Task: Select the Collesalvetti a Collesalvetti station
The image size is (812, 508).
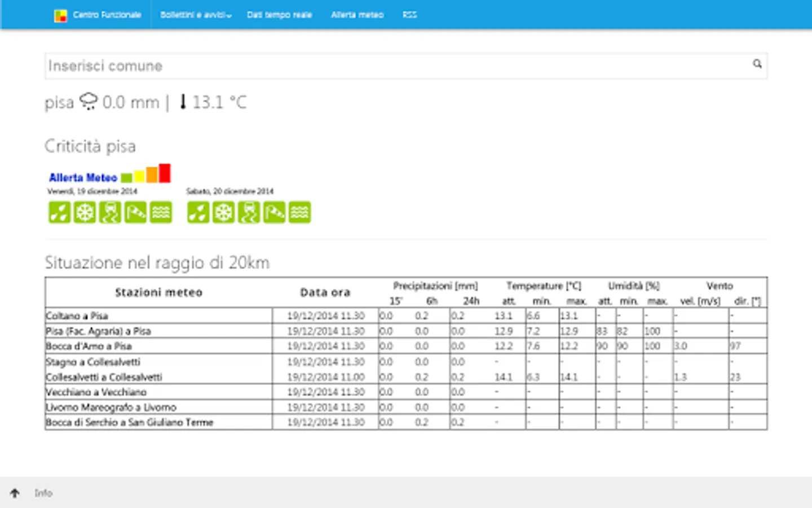Action: click(x=104, y=377)
